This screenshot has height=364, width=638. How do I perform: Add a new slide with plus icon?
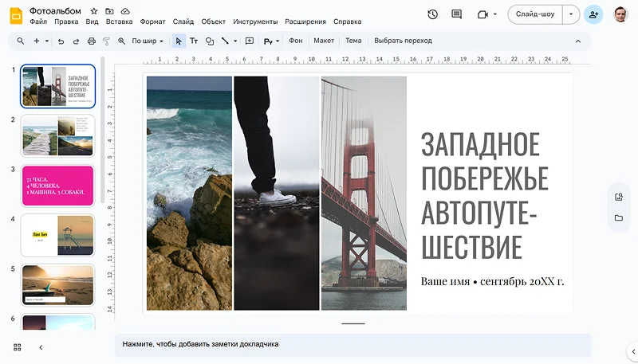[36, 41]
